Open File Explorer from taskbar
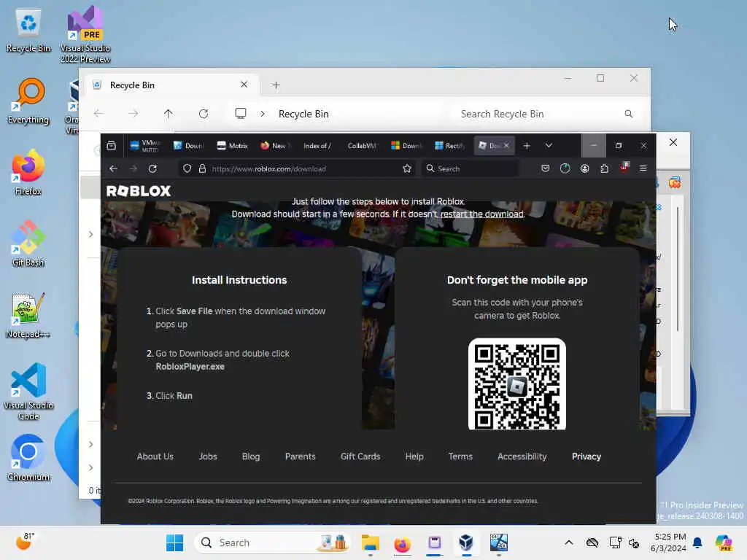The height and width of the screenshot is (560, 747). pos(370,542)
